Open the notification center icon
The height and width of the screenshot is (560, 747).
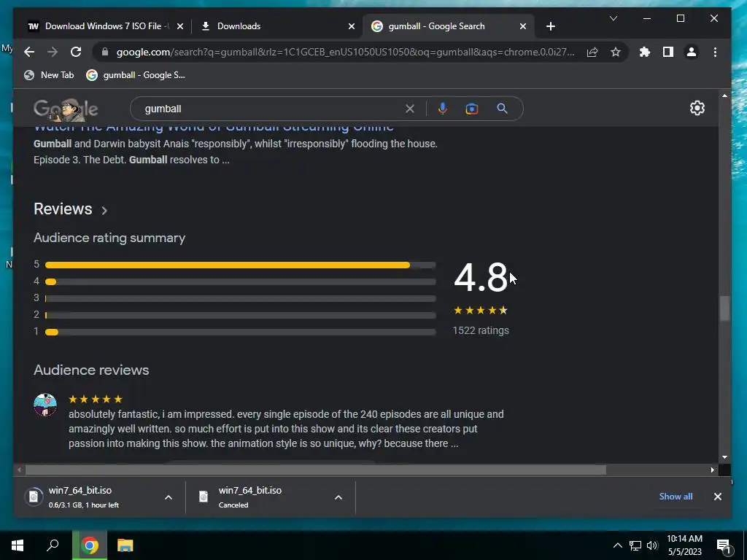724,545
